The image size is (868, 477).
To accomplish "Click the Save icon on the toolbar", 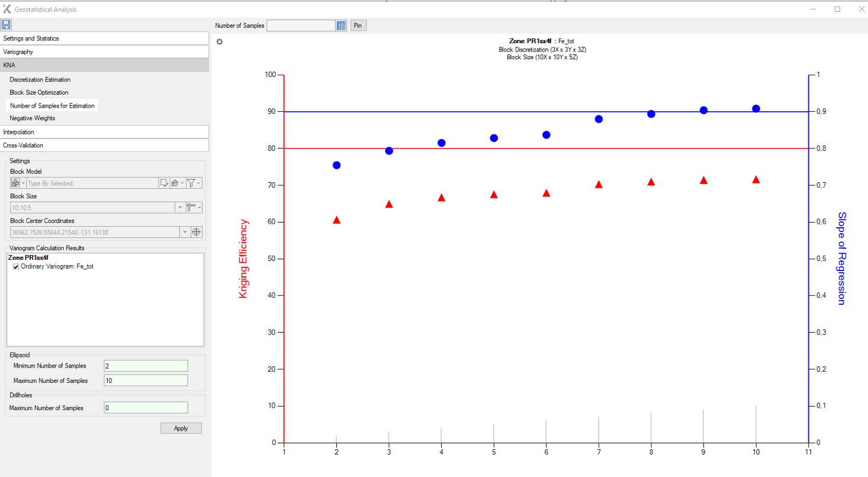I will (x=7, y=24).
